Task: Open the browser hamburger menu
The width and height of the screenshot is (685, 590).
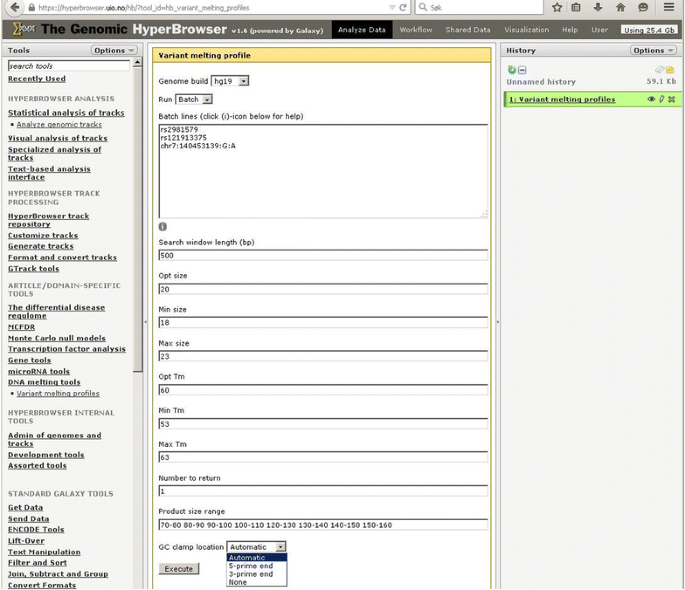Action: coord(669,8)
